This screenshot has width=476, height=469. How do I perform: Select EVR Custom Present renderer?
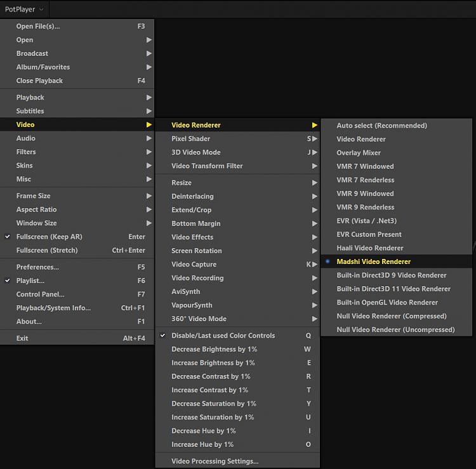(397, 235)
